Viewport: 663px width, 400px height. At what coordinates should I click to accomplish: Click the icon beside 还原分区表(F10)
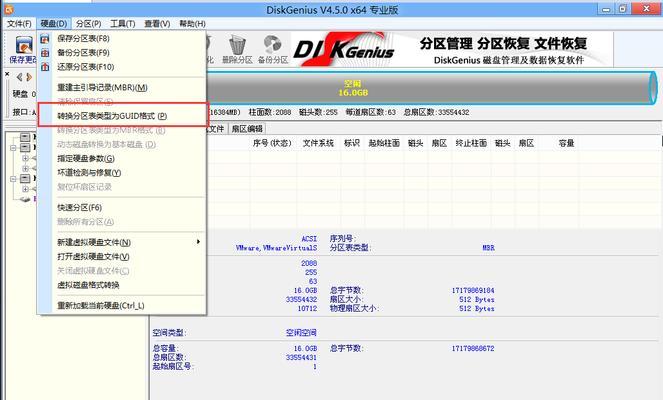pyautogui.click(x=45, y=67)
